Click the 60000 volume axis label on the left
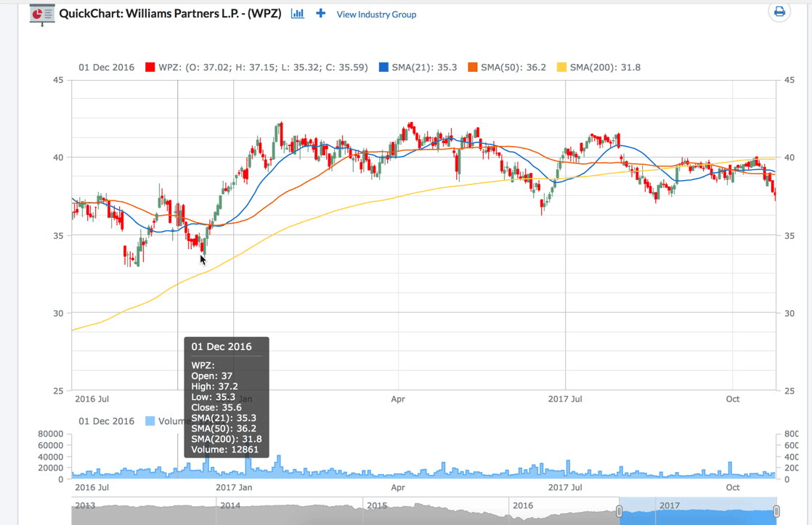This screenshot has height=525, width=812. tap(51, 445)
